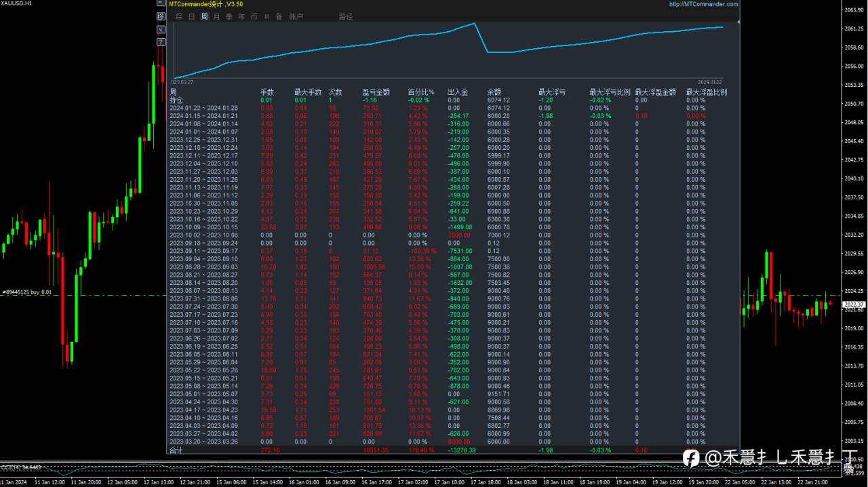
Task: Select the 2024.01.08 ~ 2024.01.14 week row
Action: point(453,123)
